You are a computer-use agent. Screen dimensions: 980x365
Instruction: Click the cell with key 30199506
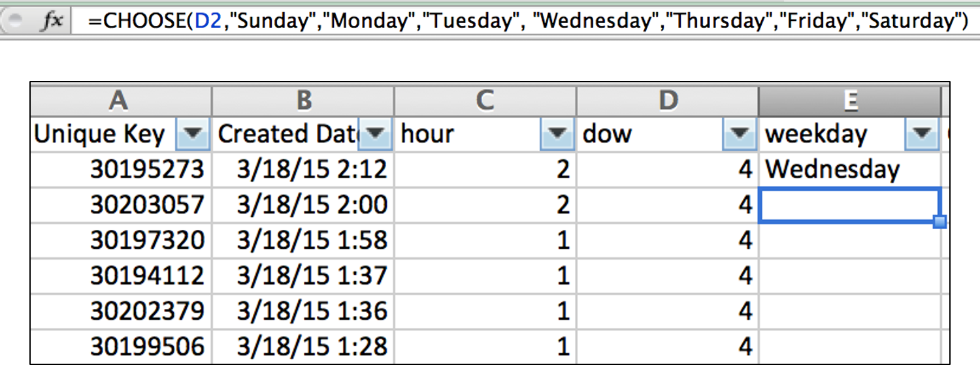pos(121,345)
